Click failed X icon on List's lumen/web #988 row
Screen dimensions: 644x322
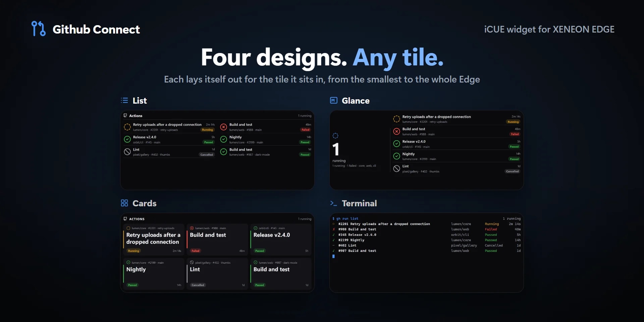tap(223, 127)
